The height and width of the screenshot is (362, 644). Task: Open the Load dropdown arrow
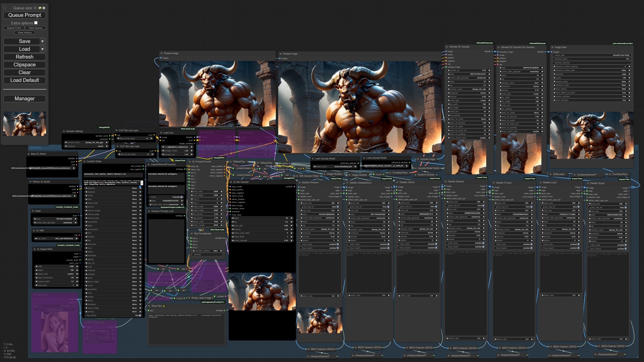pos(43,49)
